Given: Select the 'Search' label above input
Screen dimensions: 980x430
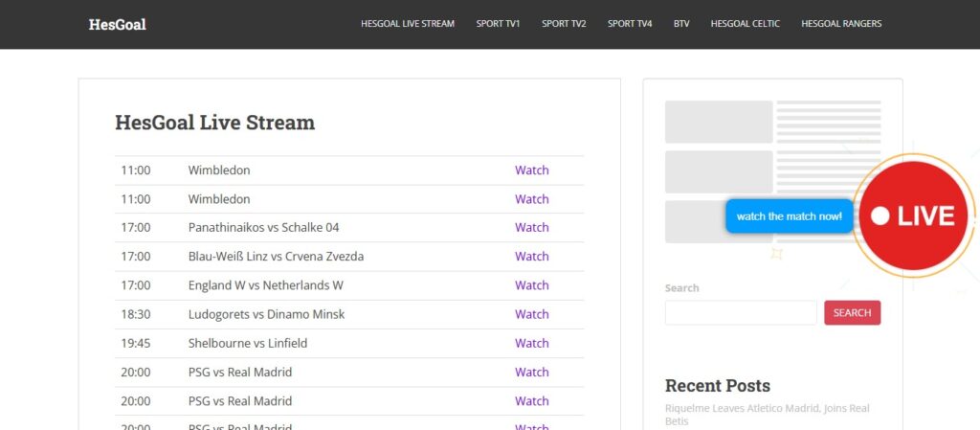Looking at the screenshot, I should pyautogui.click(x=681, y=288).
